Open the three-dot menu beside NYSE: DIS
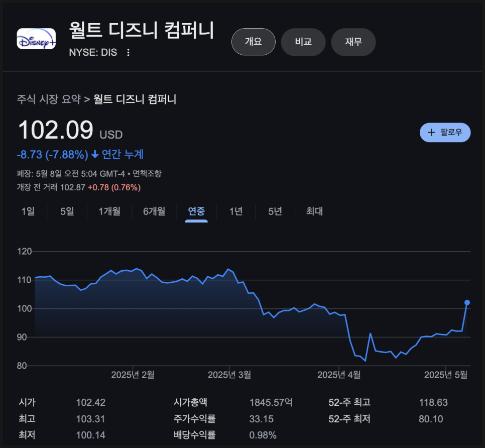The height and width of the screenshot is (448, 485). 128,52
